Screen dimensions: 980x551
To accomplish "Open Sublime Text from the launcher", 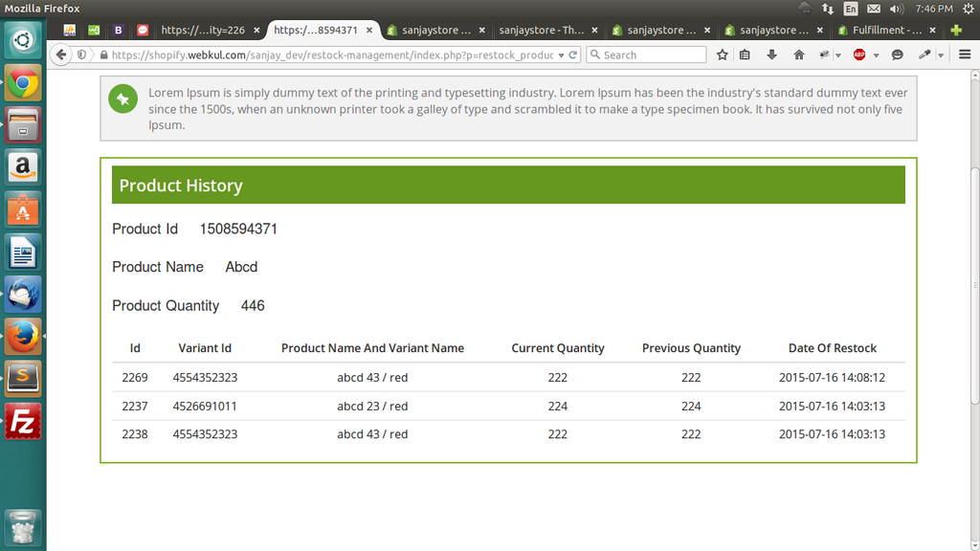I will [23, 378].
